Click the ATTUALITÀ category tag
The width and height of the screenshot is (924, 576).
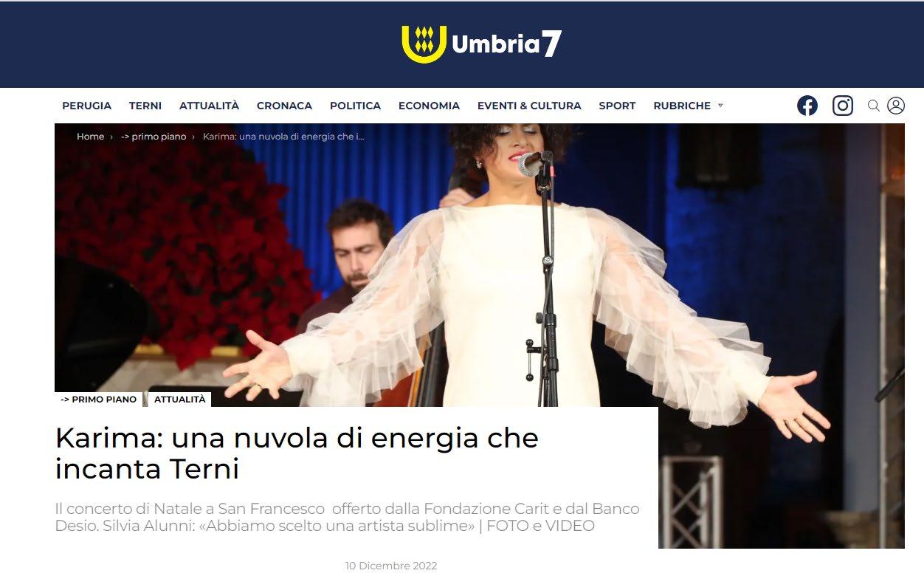click(180, 399)
